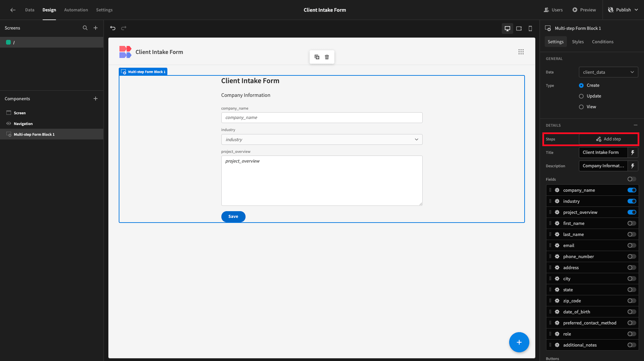Image resolution: width=644 pixels, height=361 pixels.
Task: Enable the first_name field toggle
Action: coord(632,223)
